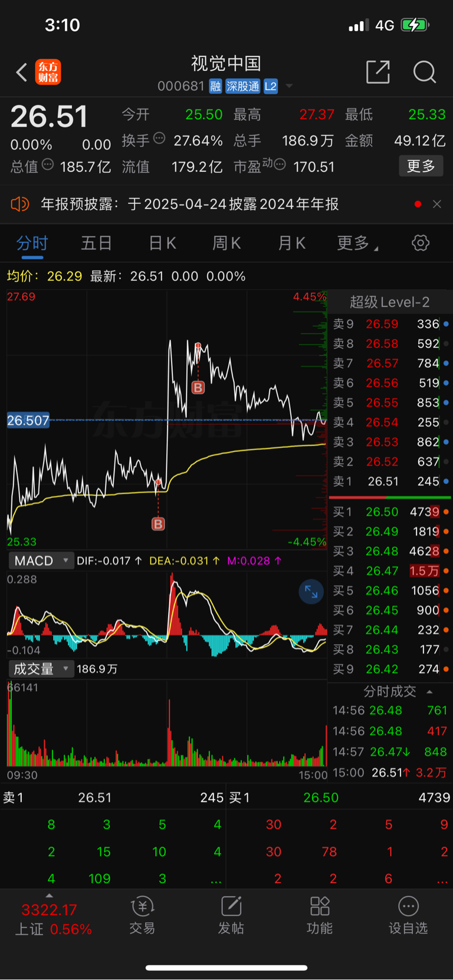
Task: Open the 交易 trade icon
Action: pyautogui.click(x=142, y=915)
